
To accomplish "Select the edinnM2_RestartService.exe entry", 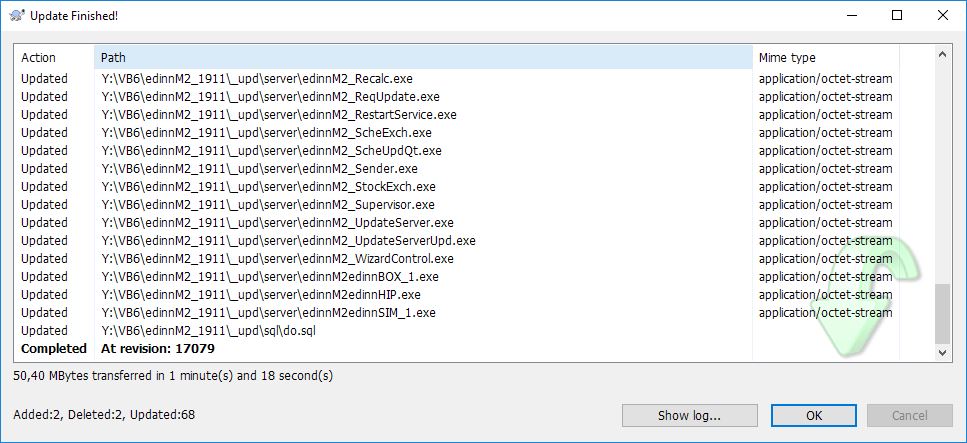I will tap(279, 114).
